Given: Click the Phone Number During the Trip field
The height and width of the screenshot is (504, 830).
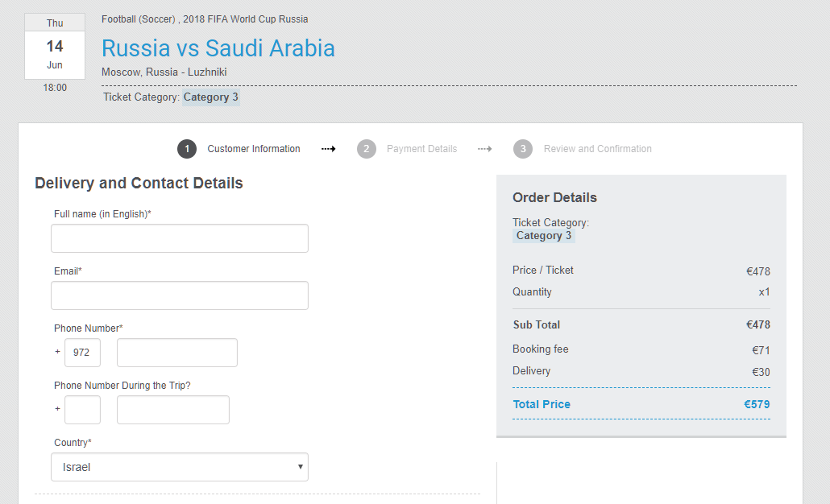Looking at the screenshot, I should (x=172, y=410).
